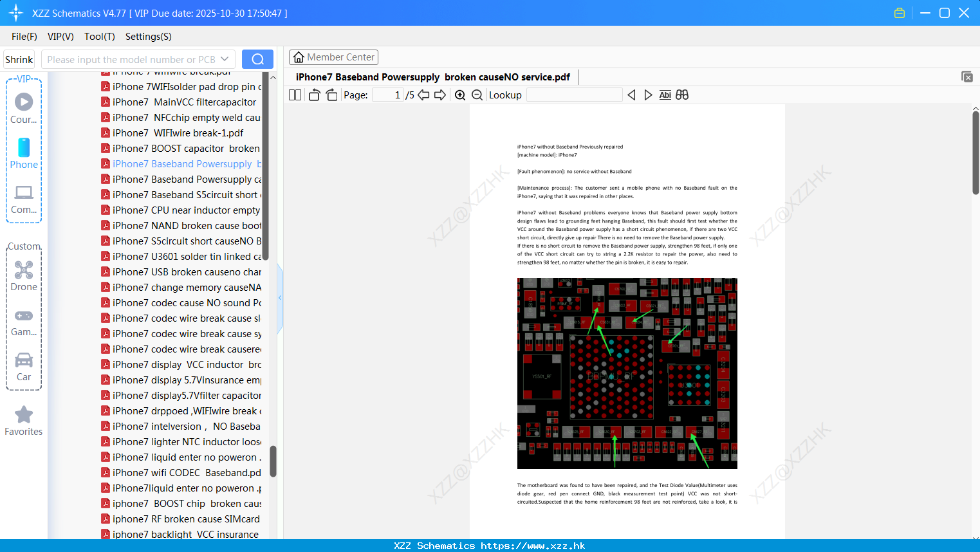This screenshot has width=980, height=552.
Task: Open the Settings(S) menu
Action: pos(149,37)
